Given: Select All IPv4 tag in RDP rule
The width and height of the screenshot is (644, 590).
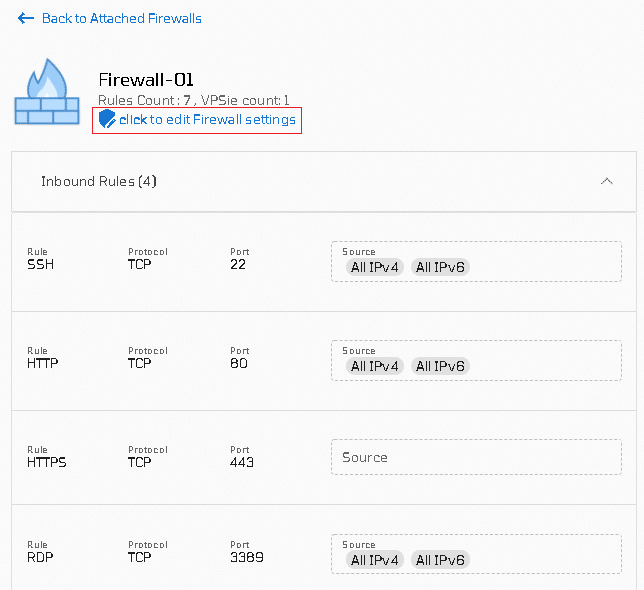Looking at the screenshot, I should pos(375,560).
